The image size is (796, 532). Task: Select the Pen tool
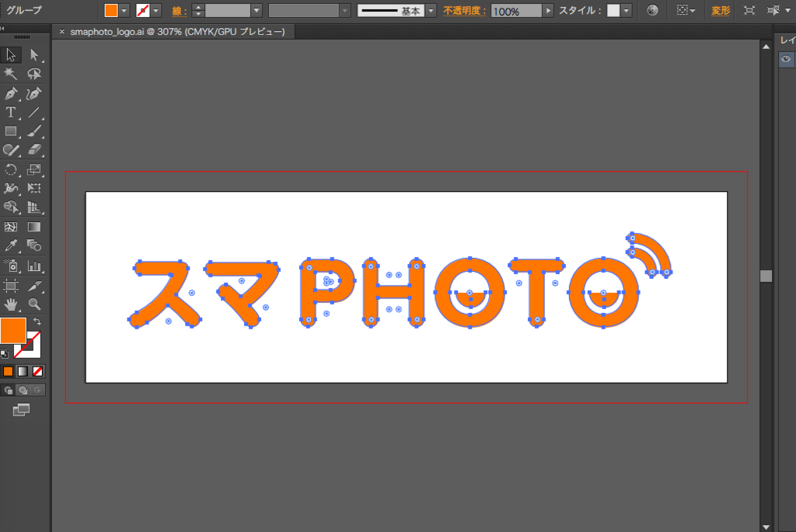coord(11,93)
